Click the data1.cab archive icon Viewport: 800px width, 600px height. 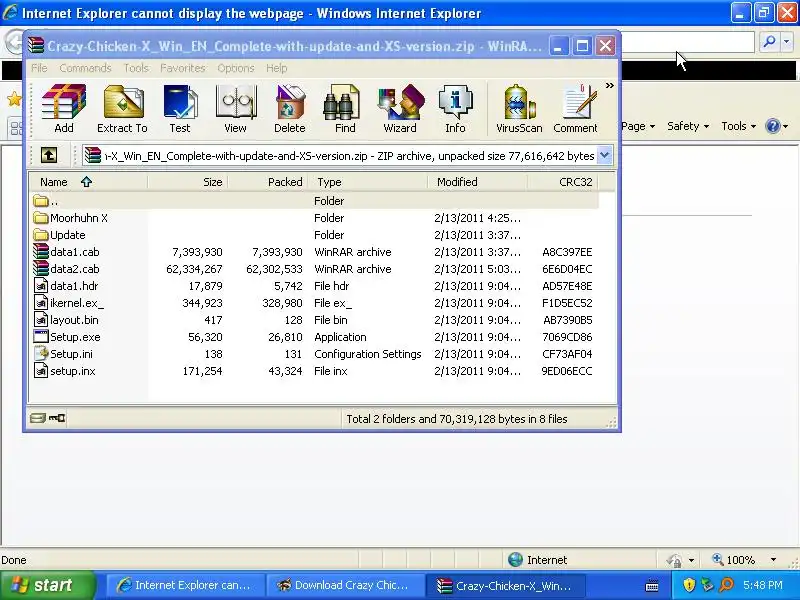point(41,252)
